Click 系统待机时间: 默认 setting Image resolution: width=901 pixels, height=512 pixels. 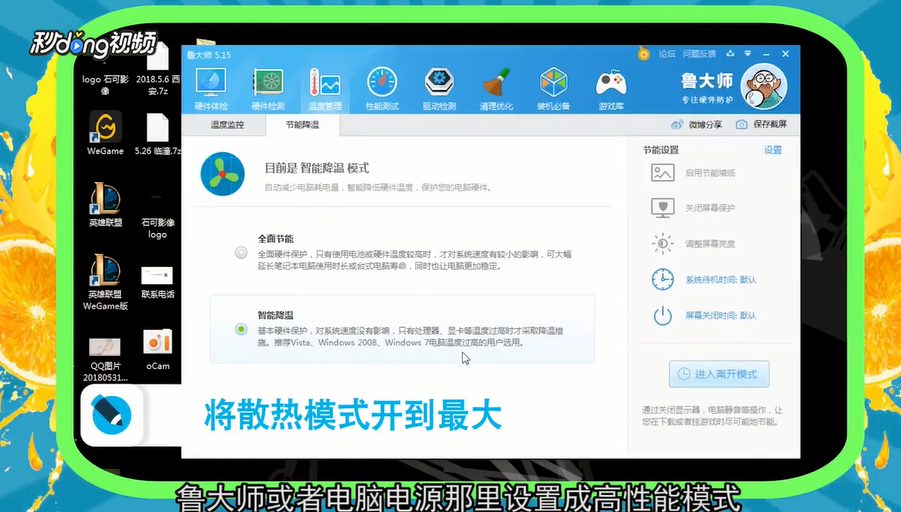tap(721, 280)
